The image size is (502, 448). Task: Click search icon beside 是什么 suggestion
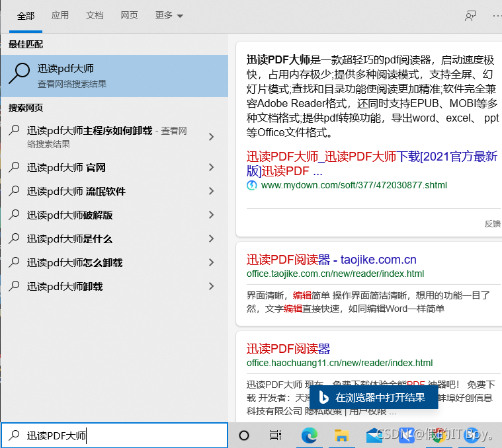pyautogui.click(x=14, y=239)
